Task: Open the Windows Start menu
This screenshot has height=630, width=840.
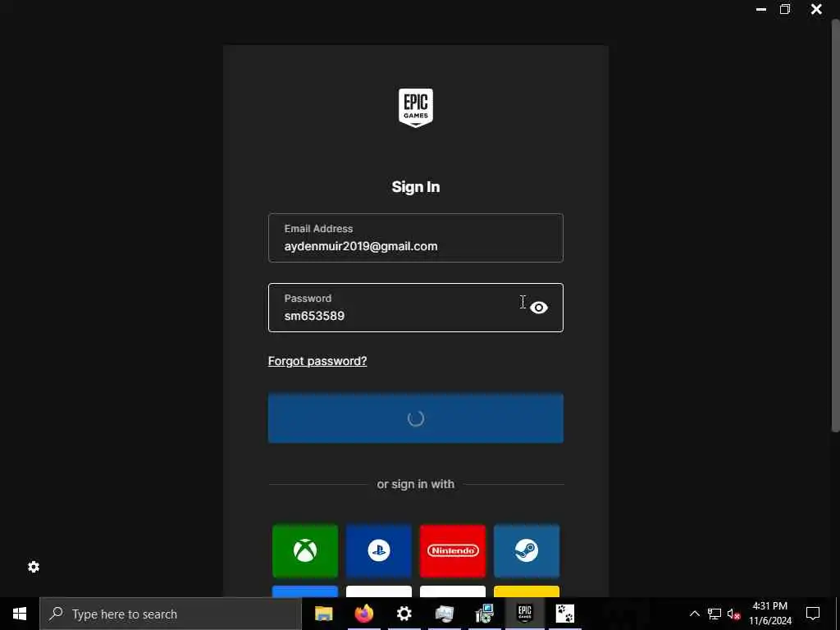Action: tap(20, 614)
